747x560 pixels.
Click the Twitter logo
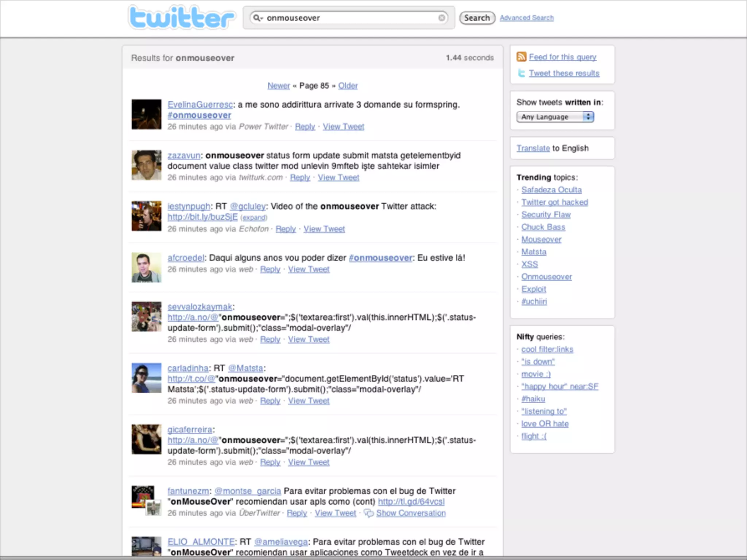(x=181, y=17)
